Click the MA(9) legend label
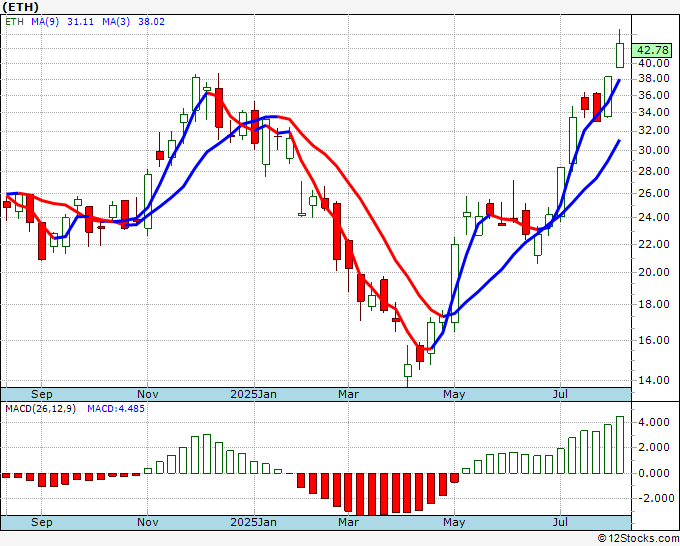This screenshot has height=546, width=680. point(45,22)
